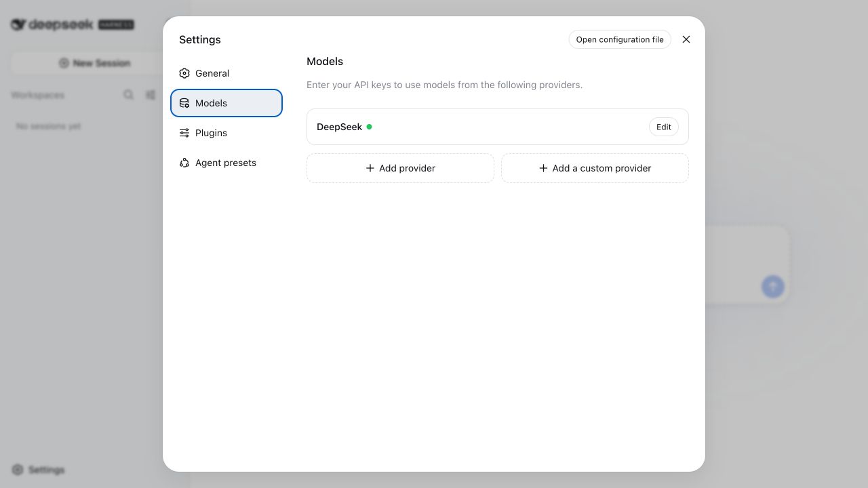The height and width of the screenshot is (488, 868).
Task: Click the Settings dialog title
Action: [x=200, y=40]
